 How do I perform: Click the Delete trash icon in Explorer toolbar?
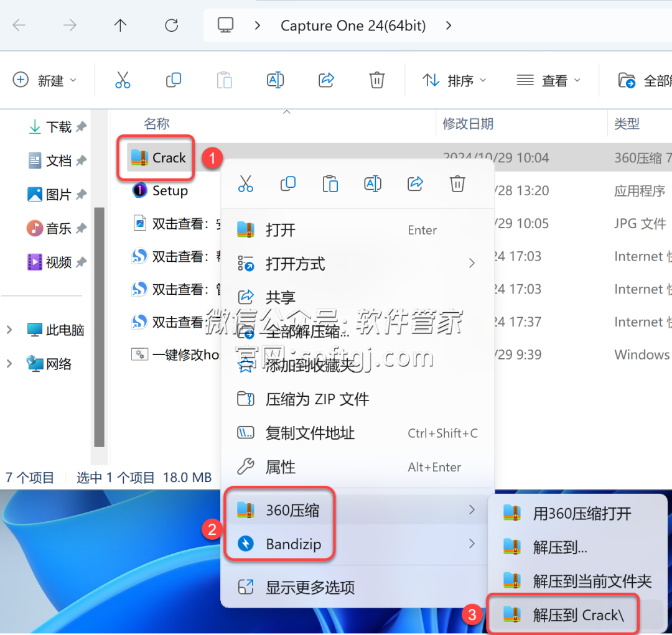[376, 80]
